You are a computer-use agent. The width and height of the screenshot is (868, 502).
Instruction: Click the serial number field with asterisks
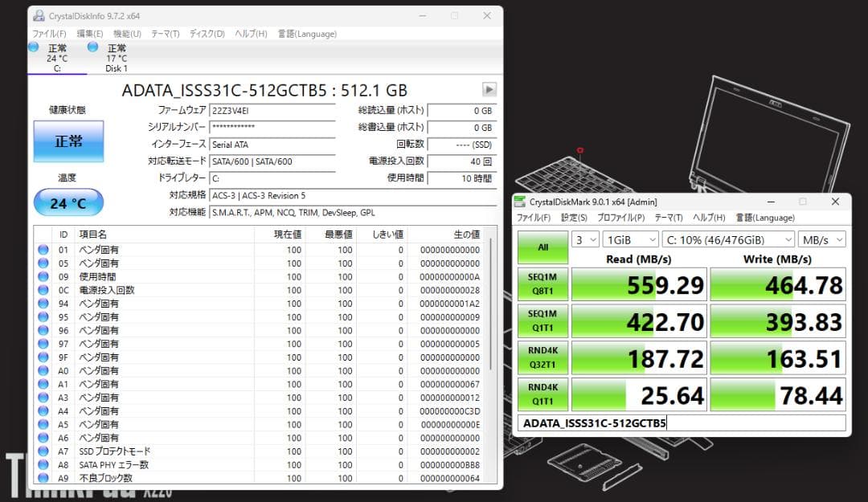(272, 127)
